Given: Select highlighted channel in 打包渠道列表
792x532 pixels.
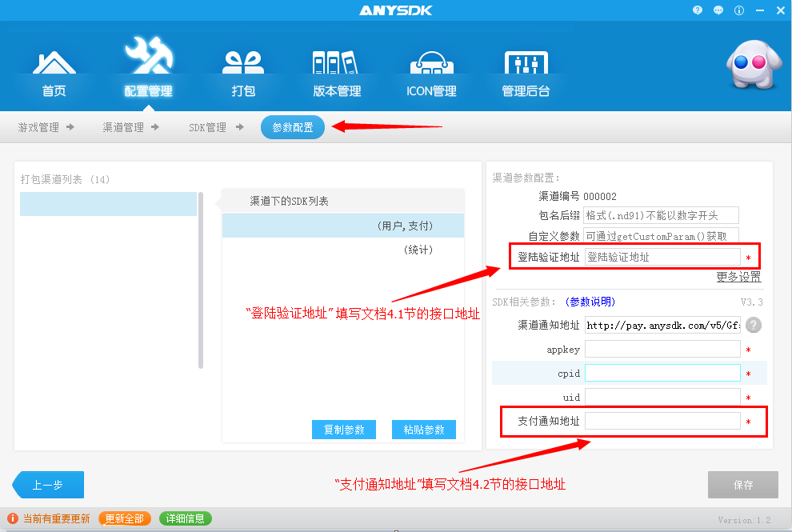Looking at the screenshot, I should coord(108,204).
